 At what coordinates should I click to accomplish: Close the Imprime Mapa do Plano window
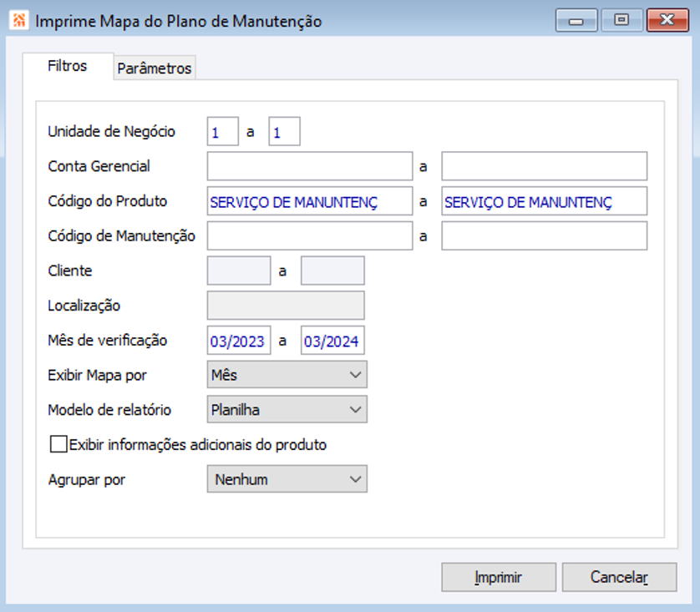coord(667,20)
